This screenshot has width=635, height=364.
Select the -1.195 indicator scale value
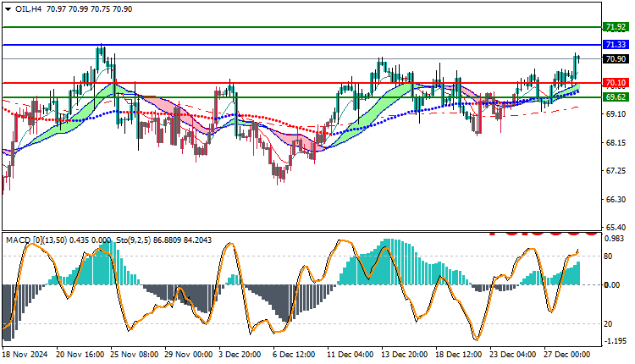coord(616,341)
